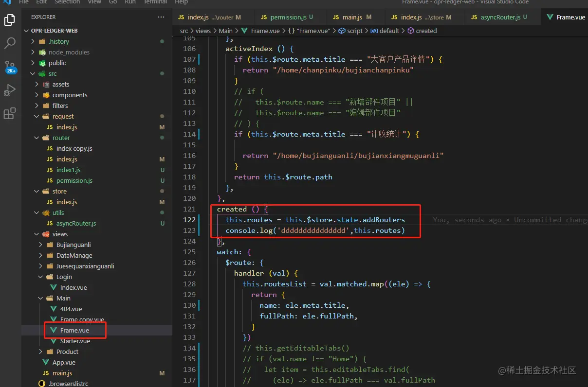
Task: Open the File menu
Action: [x=23, y=2]
